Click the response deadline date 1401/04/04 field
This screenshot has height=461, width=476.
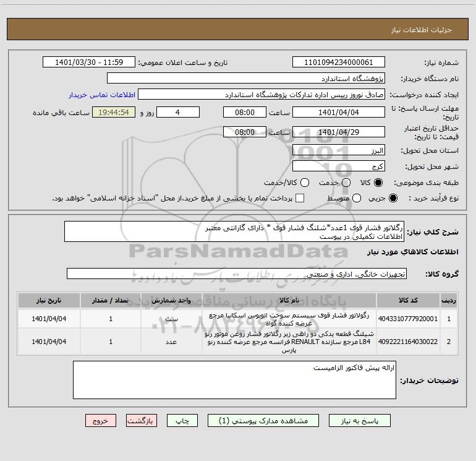pyautogui.click(x=339, y=112)
